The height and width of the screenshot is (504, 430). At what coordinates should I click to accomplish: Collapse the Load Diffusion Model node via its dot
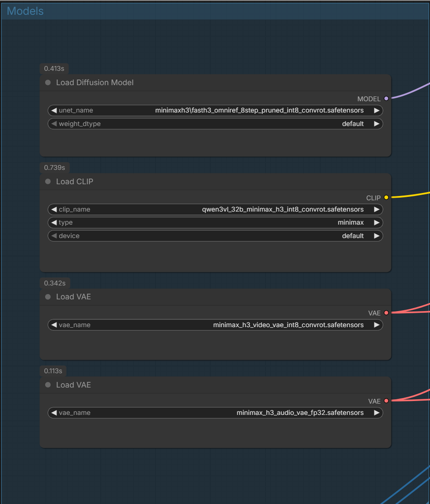click(x=48, y=83)
